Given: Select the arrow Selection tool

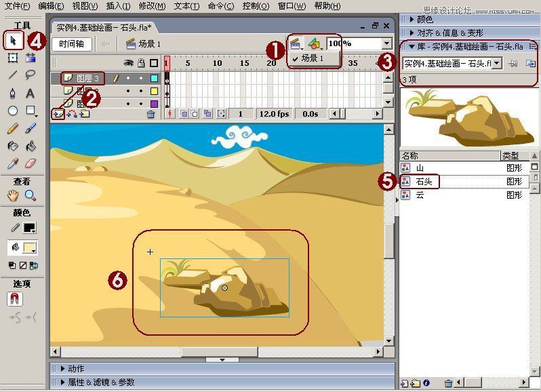Looking at the screenshot, I should (x=13, y=41).
